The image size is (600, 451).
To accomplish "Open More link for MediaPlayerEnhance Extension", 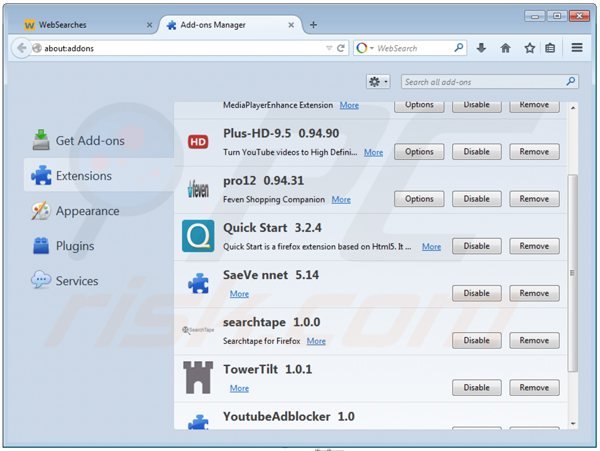I will (349, 105).
